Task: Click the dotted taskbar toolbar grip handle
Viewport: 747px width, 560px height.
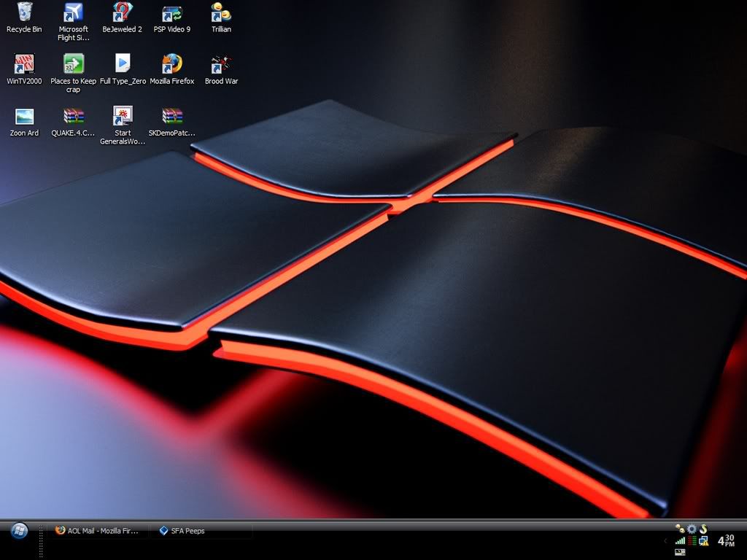Action: 41,540
